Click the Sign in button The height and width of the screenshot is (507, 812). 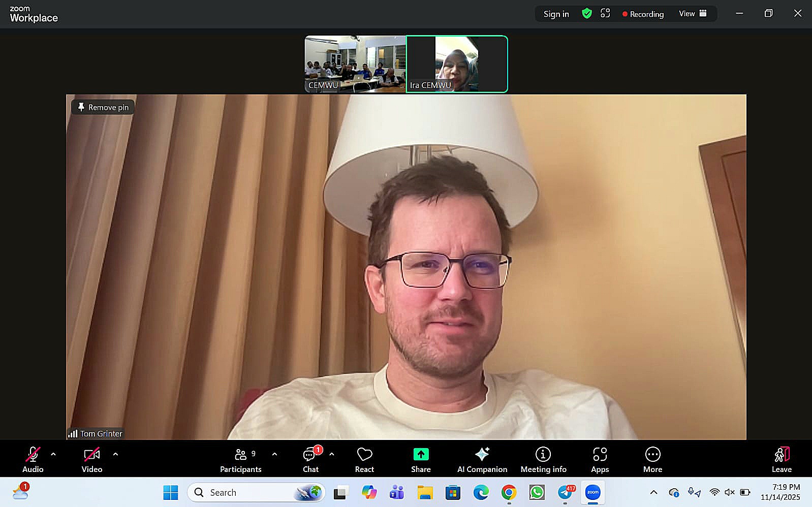[556, 14]
